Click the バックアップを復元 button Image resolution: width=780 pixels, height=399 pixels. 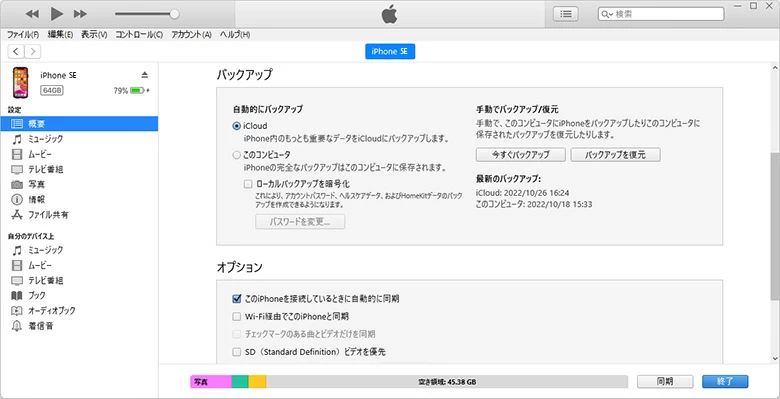click(615, 155)
